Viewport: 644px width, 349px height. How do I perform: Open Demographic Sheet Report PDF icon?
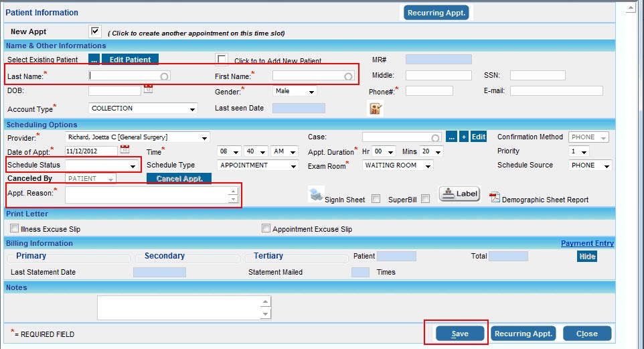pyautogui.click(x=495, y=198)
